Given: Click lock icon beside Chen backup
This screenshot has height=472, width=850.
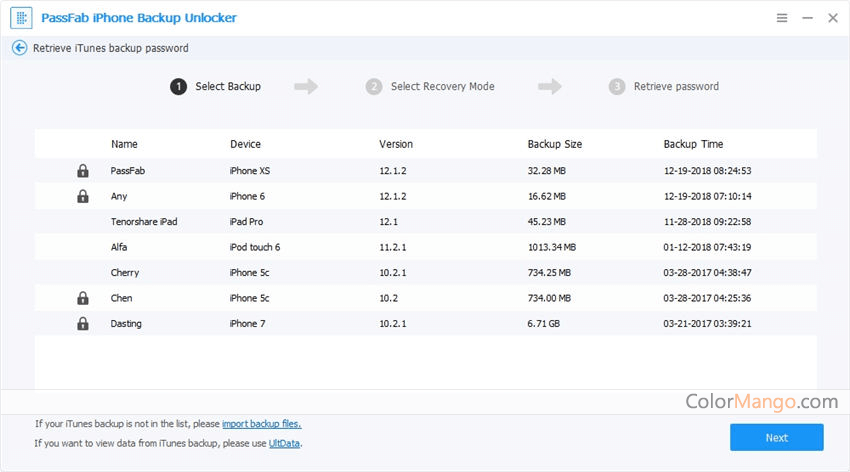Looking at the screenshot, I should click(83, 298).
